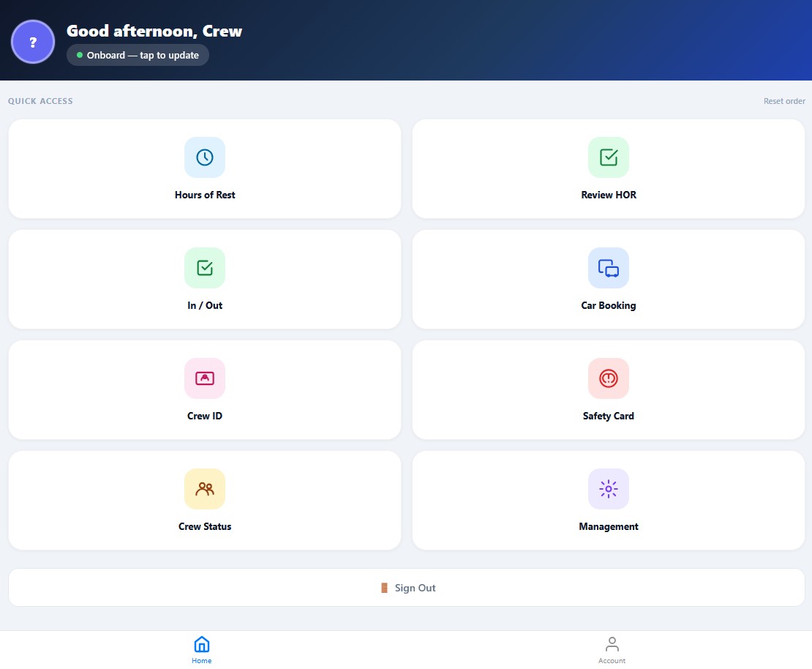
Task: Open the Crew ID card icon
Action: tap(205, 378)
